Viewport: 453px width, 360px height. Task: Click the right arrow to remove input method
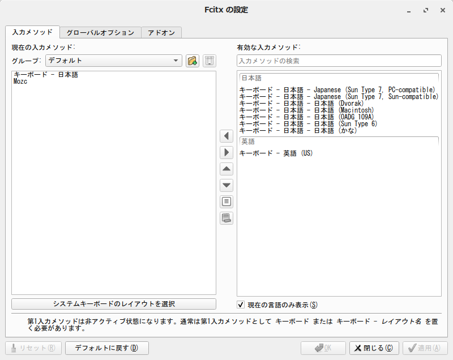pos(227,152)
